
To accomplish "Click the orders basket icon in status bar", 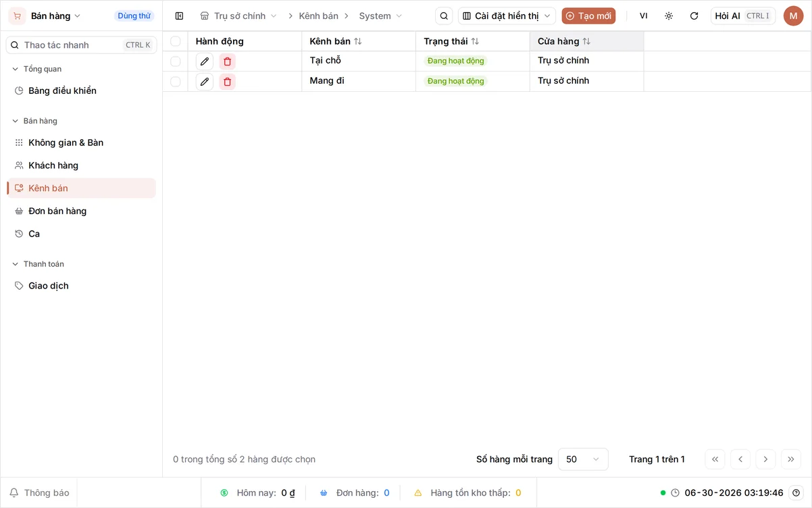I will point(324,493).
